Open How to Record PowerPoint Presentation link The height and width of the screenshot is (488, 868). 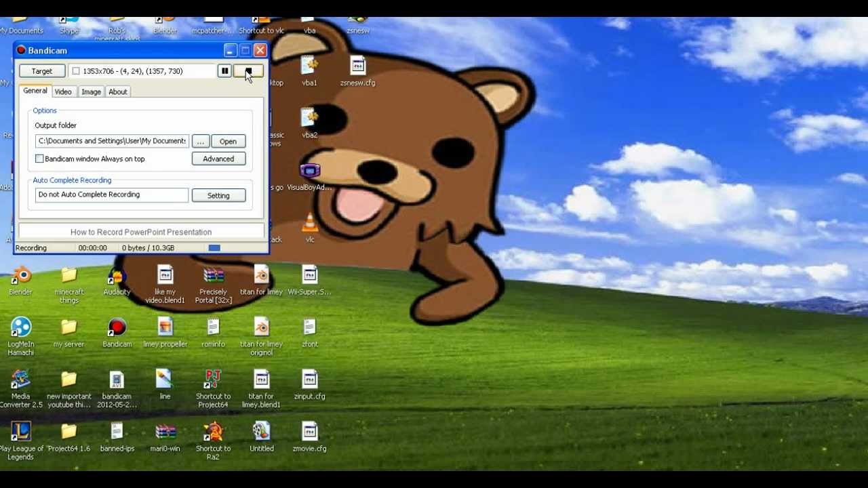[x=141, y=232]
